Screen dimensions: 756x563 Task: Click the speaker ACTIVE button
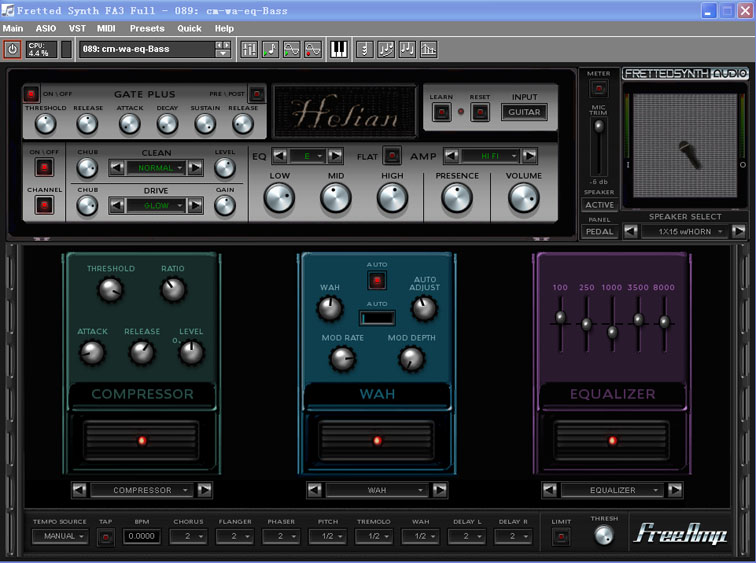pos(599,205)
